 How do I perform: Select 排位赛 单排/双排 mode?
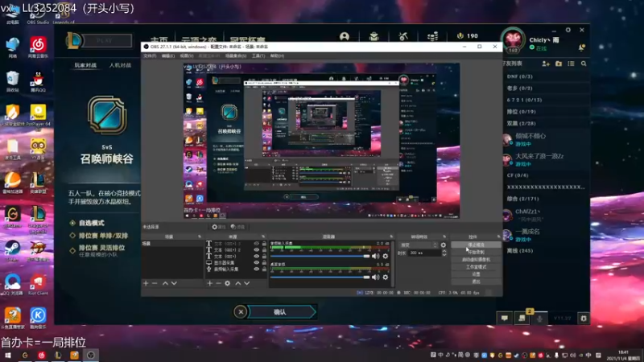[103, 236]
